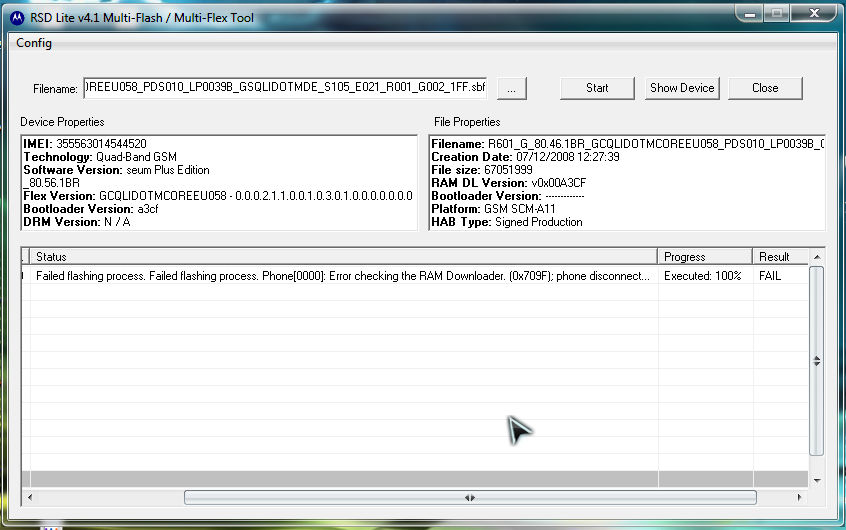Click HAB Type: Signed Production line
Screen dimensions: 846x530
(x=507, y=222)
